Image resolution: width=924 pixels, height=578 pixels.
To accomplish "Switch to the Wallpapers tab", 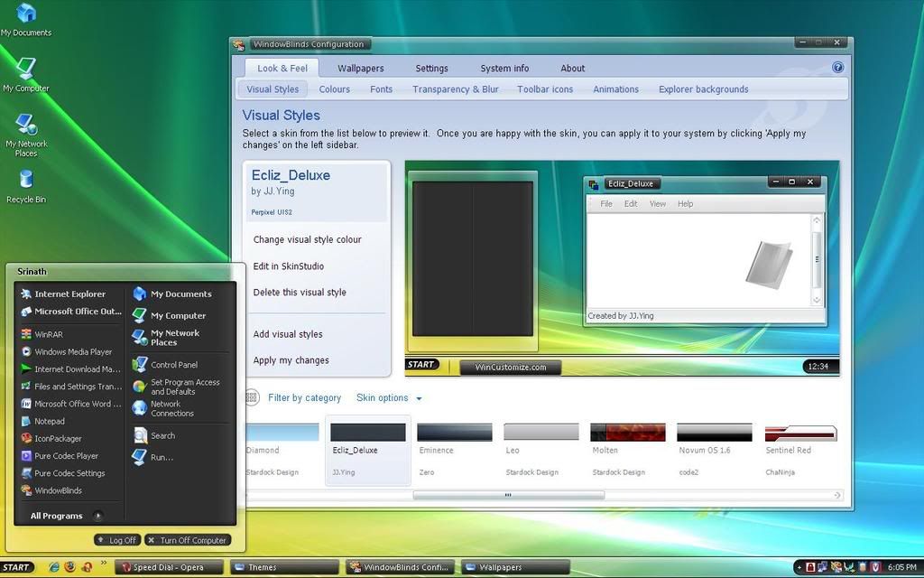I will 360,68.
